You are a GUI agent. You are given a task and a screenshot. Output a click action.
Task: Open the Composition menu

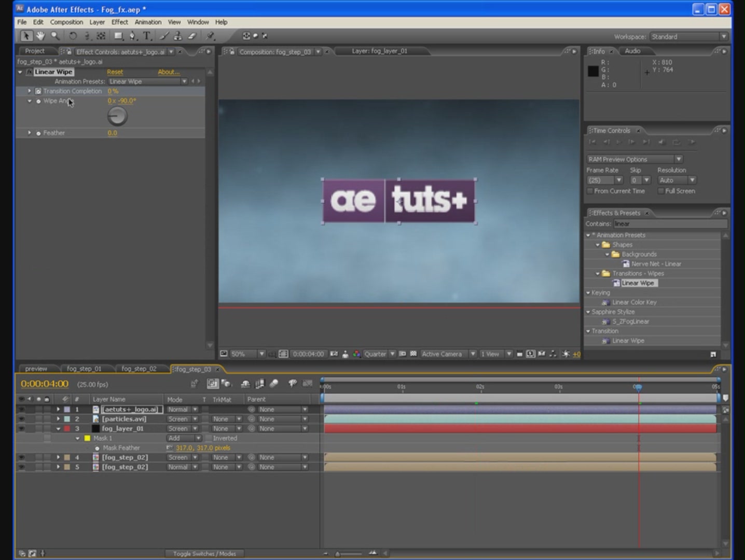pos(66,22)
